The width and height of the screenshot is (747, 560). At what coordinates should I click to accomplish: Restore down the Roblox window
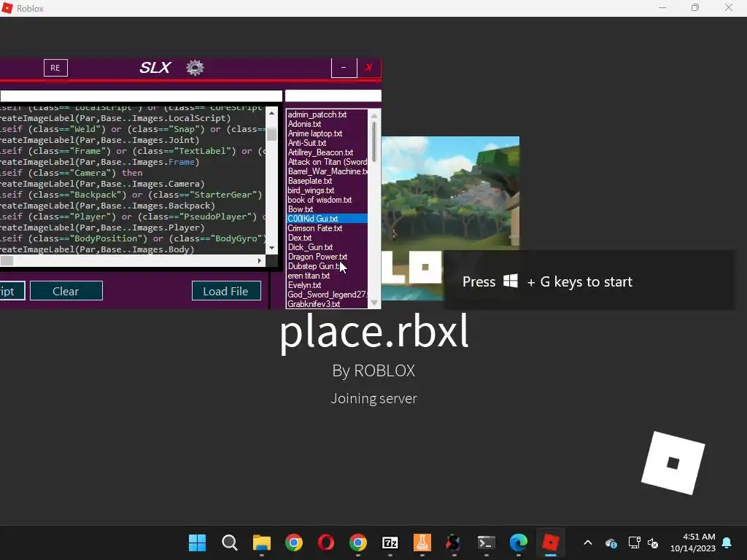[x=695, y=7]
